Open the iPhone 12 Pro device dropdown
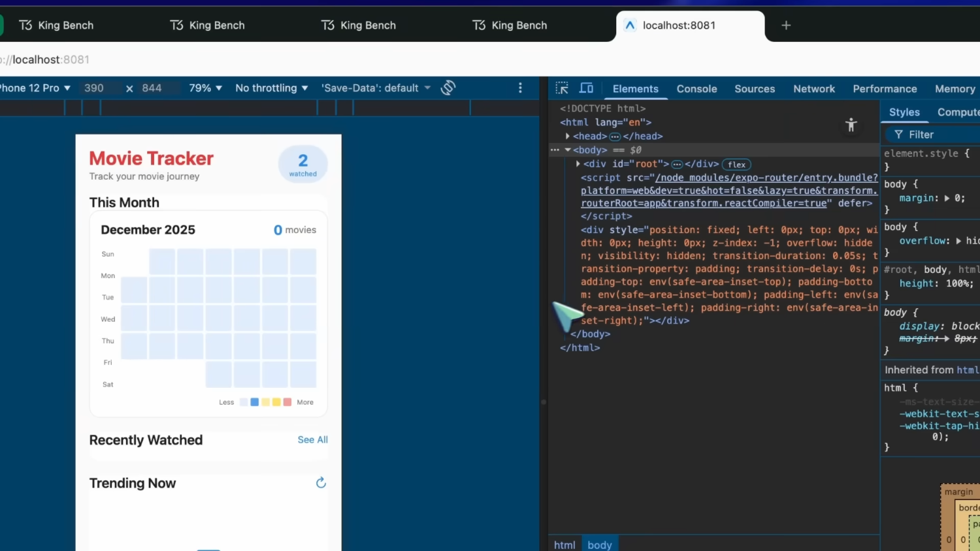Image resolution: width=980 pixels, height=551 pixels. [x=35, y=88]
